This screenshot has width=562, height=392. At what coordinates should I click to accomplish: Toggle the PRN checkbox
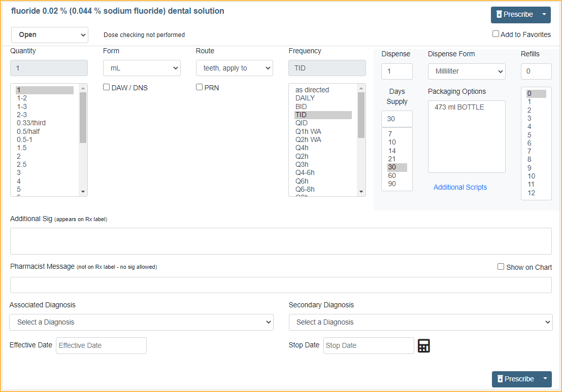coord(200,87)
